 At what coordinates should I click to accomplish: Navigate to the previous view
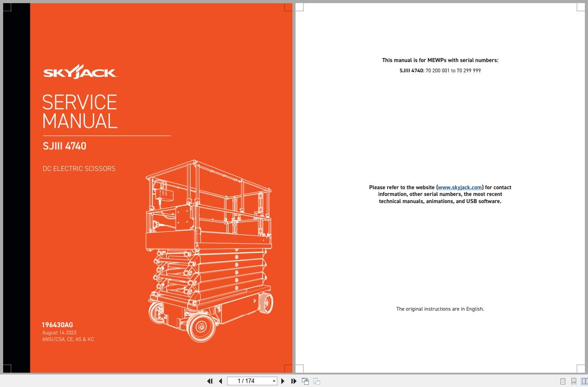[305, 381]
